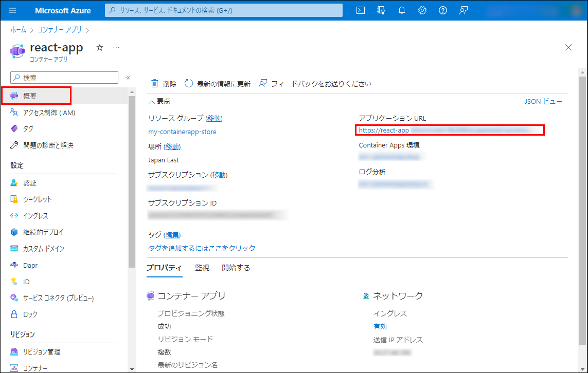Viewport: 588px width, 373px height.
Task: Click the イングレス arrows icon
Action: coord(14,216)
